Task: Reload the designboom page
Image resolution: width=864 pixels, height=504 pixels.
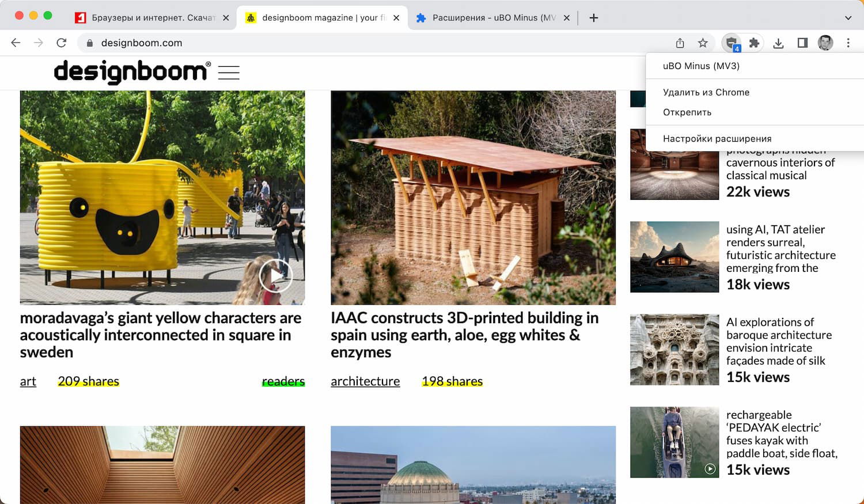Action: pos(62,43)
